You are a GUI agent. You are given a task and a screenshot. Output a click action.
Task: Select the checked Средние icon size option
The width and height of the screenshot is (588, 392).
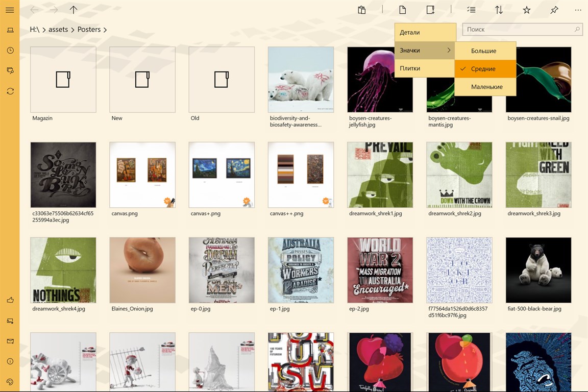485,69
